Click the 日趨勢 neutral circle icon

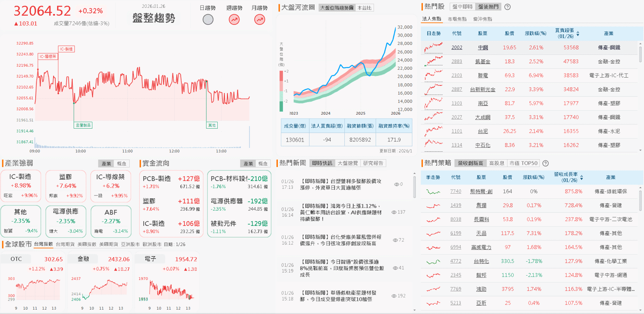[208, 19]
